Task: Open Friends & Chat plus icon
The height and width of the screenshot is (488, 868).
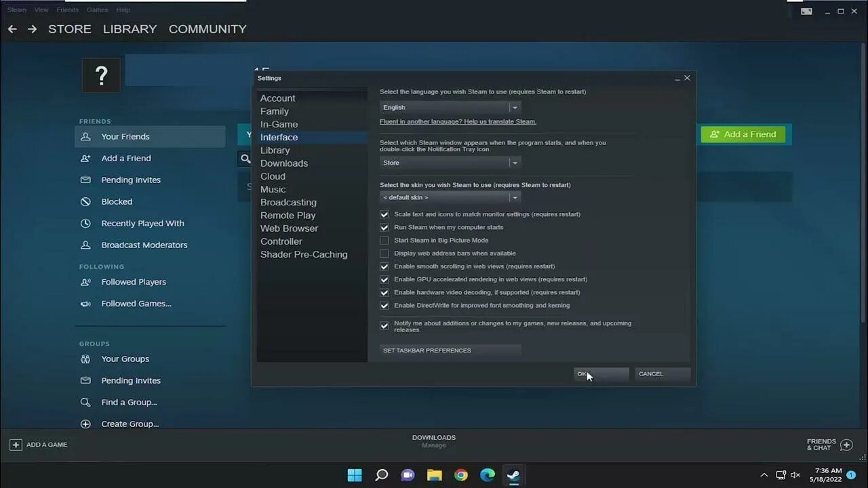Action: pyautogui.click(x=846, y=445)
